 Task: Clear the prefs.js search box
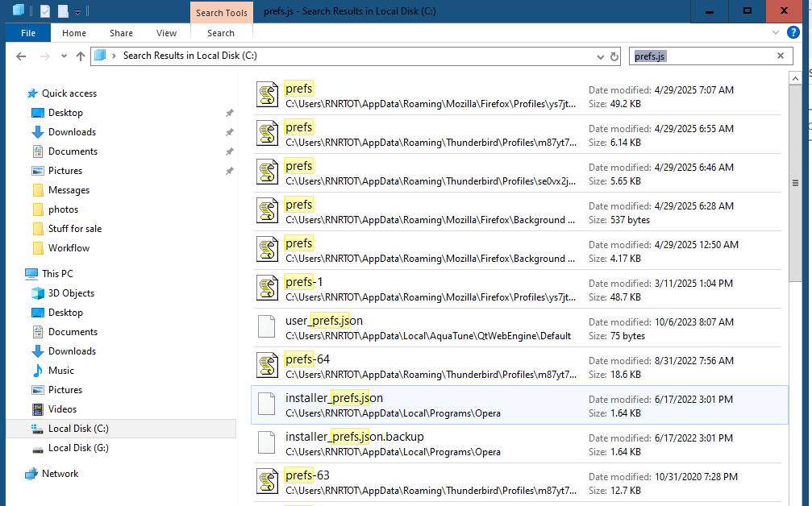point(781,56)
